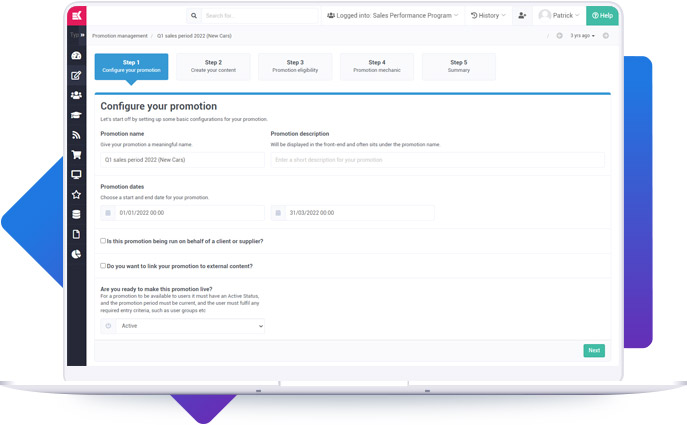Open the users group icon in sidebar
Screen dimensions: 687x425
point(76,95)
